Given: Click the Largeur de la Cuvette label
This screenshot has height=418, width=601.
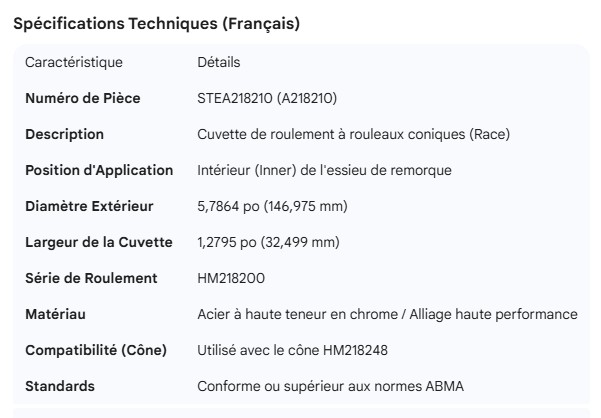Looking at the screenshot, I should click(x=99, y=242).
